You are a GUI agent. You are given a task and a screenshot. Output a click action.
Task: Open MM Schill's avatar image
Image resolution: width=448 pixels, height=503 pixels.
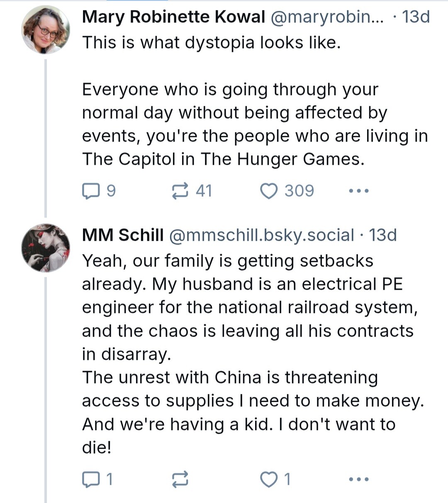tap(46, 248)
